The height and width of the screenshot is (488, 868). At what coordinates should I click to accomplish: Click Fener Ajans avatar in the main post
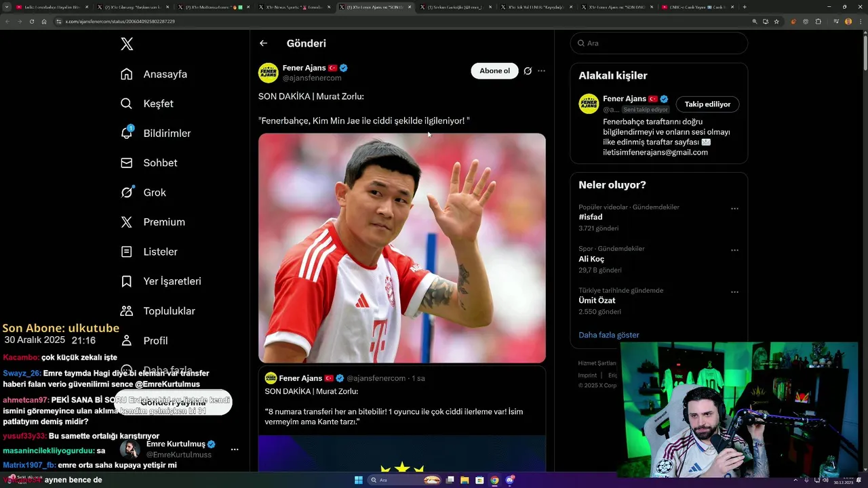pyautogui.click(x=269, y=73)
